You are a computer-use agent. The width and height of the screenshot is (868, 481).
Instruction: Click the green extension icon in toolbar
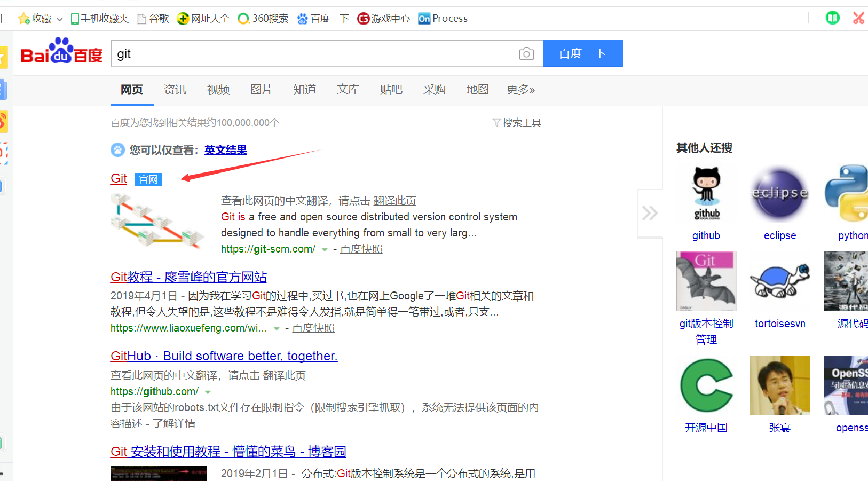tap(832, 18)
